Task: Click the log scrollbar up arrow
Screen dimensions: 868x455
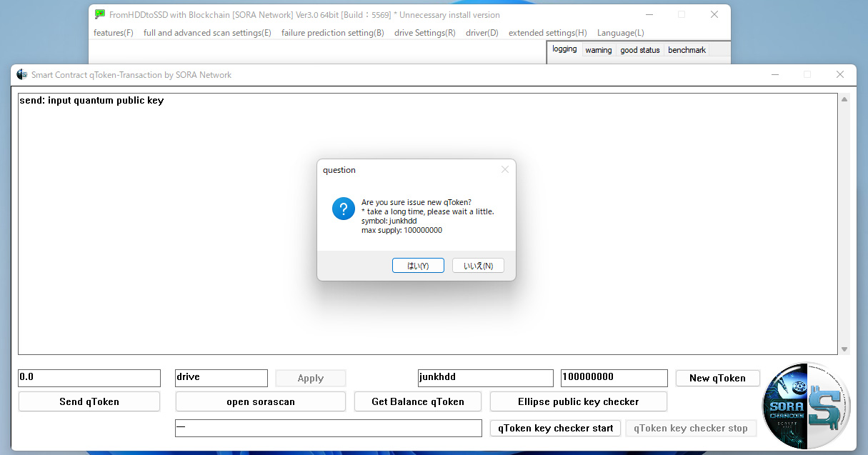Action: [845, 100]
